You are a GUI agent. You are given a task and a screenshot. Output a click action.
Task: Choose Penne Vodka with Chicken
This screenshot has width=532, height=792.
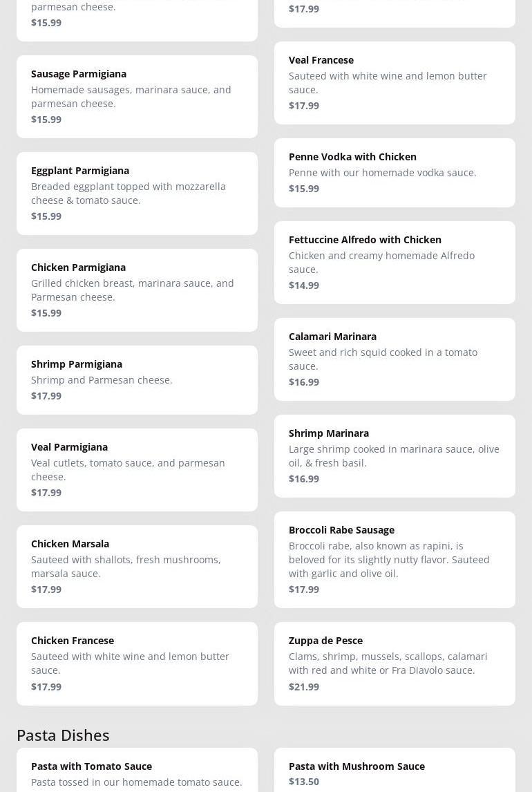(x=395, y=172)
